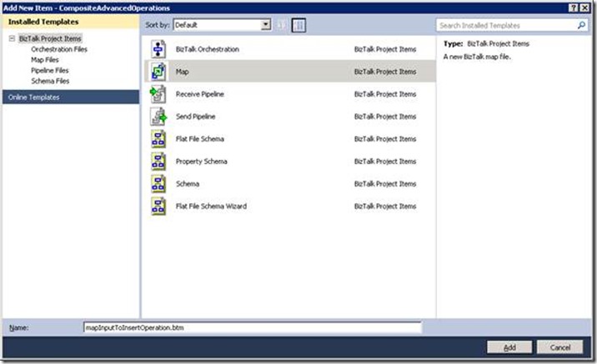
Task: Select Schema Files category
Action: pyautogui.click(x=50, y=81)
